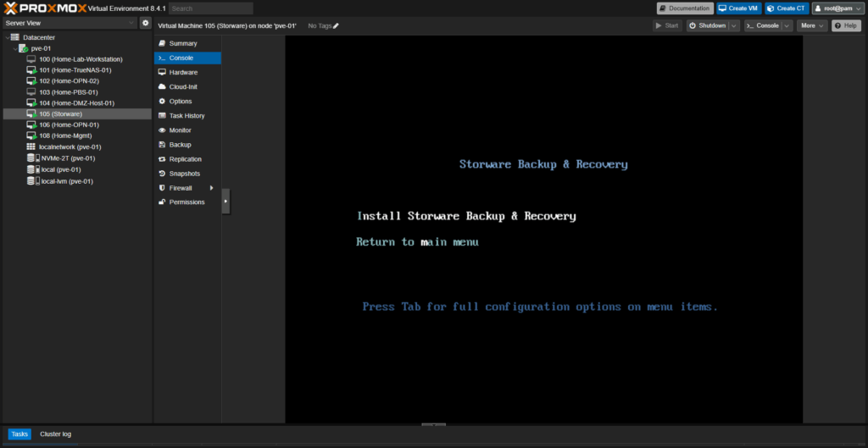This screenshot has width=868, height=448.
Task: Click the pencil icon to edit tags
Action: pos(336,26)
